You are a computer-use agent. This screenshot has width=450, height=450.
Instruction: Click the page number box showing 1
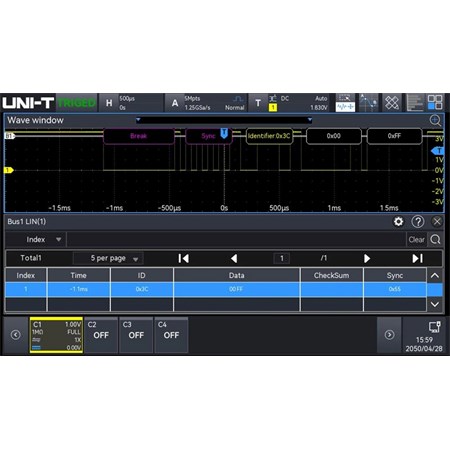(282, 258)
